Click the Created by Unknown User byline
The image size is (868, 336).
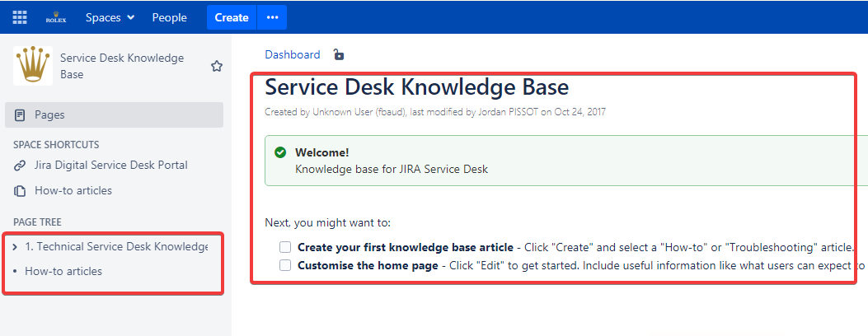(435, 112)
